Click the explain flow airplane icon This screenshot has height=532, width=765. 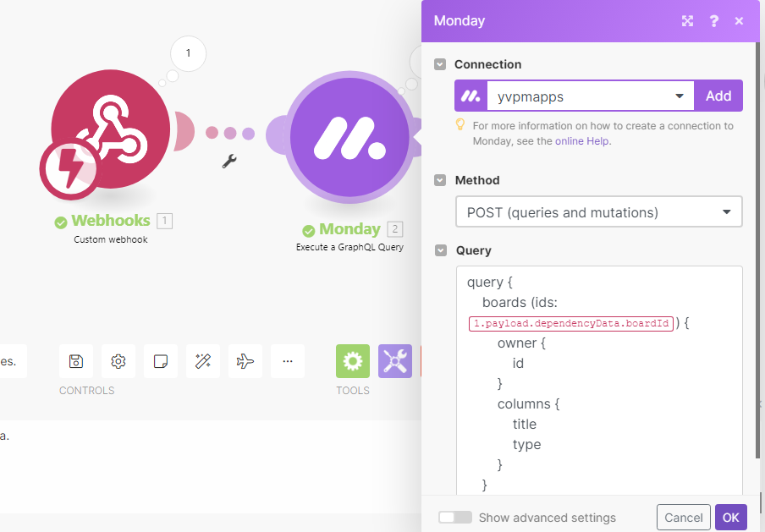pos(245,361)
